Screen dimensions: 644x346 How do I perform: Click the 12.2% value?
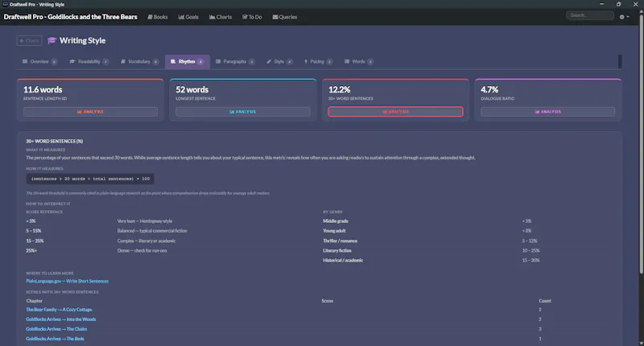[339, 89]
